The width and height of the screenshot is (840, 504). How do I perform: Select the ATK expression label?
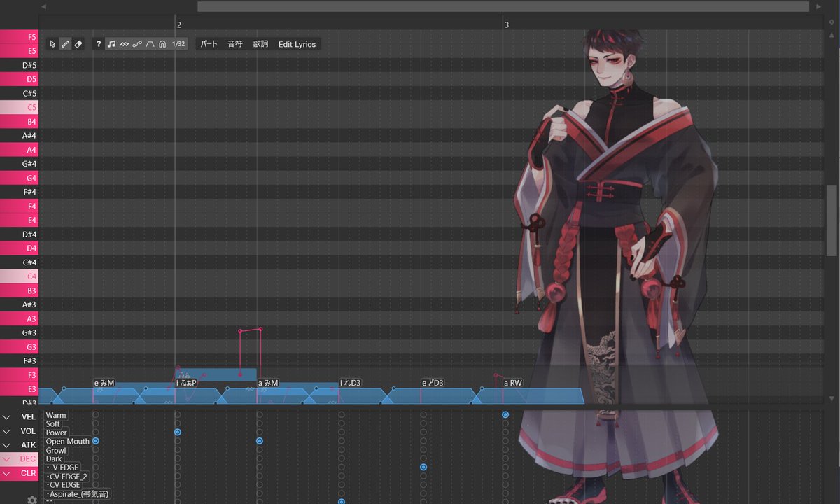[x=28, y=445]
